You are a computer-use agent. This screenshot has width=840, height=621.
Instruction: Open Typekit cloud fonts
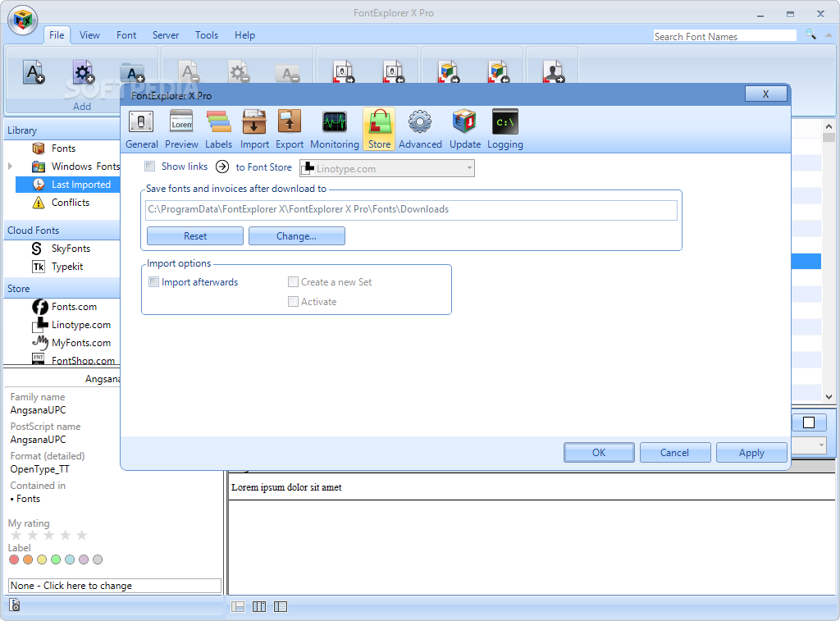coord(67,267)
